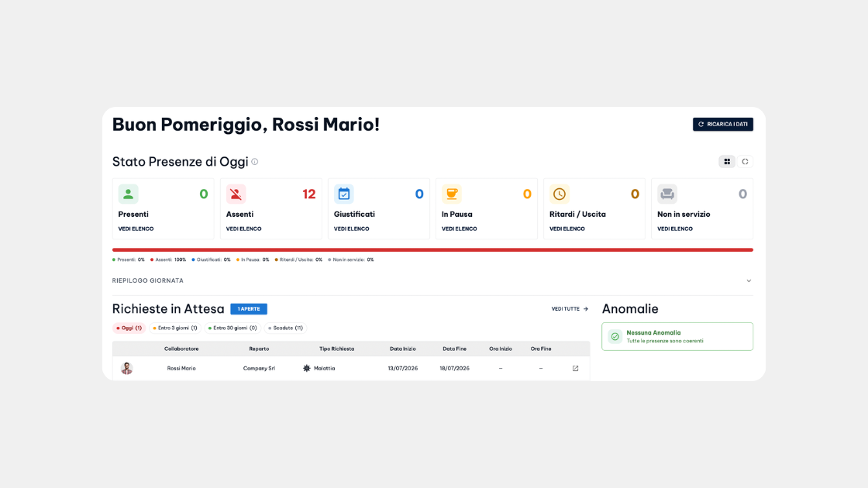Select the Entro 3 giorni (1) filter

click(x=175, y=328)
